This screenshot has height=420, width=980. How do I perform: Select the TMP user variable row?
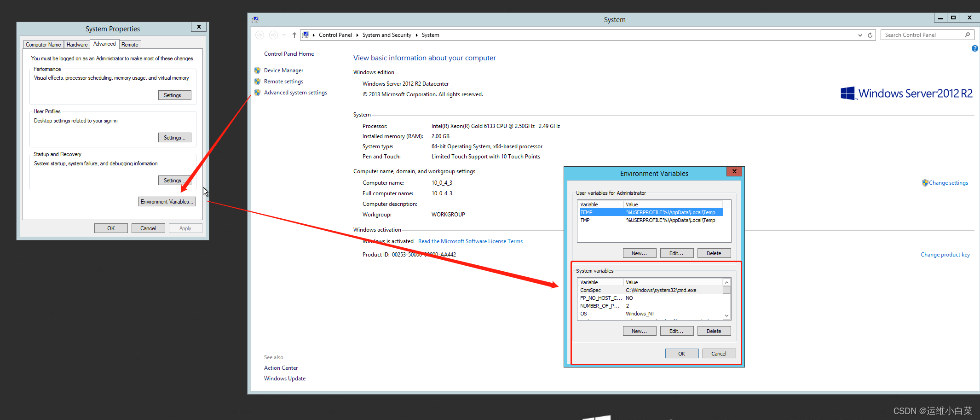tap(651, 220)
